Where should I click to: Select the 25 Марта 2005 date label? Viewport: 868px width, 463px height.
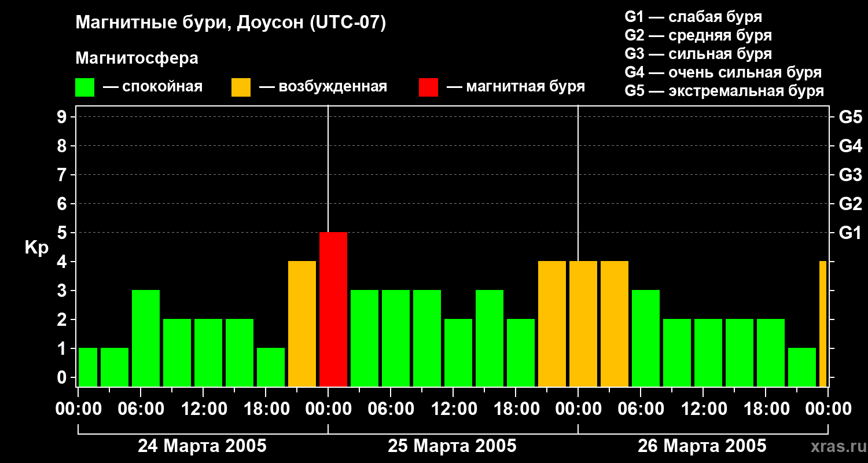point(452,446)
